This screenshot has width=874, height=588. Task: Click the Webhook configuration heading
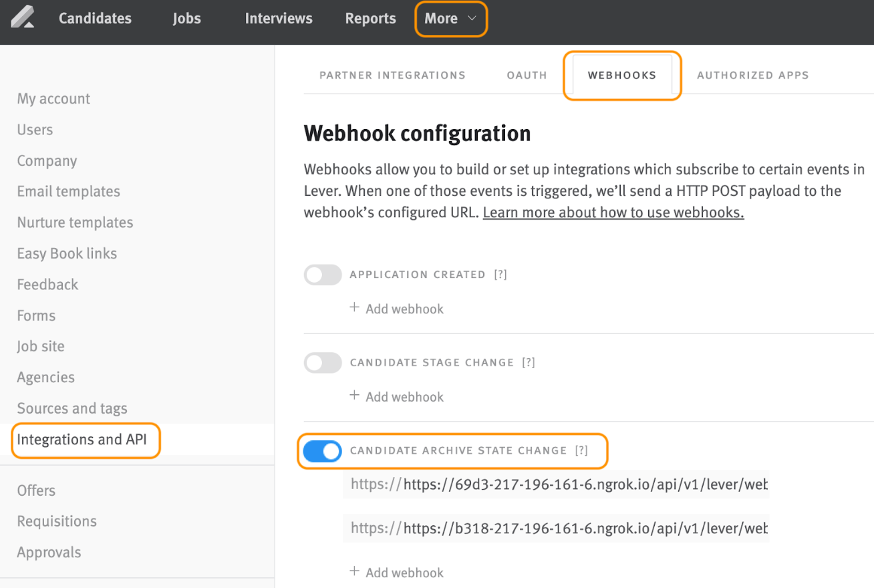pyautogui.click(x=417, y=134)
